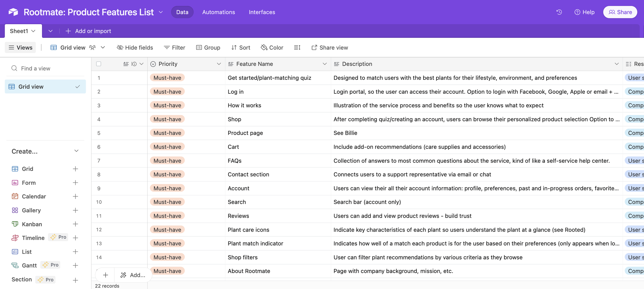Click the Hide fields eye icon
Viewport: 644px width, 289px height.
pyautogui.click(x=120, y=48)
